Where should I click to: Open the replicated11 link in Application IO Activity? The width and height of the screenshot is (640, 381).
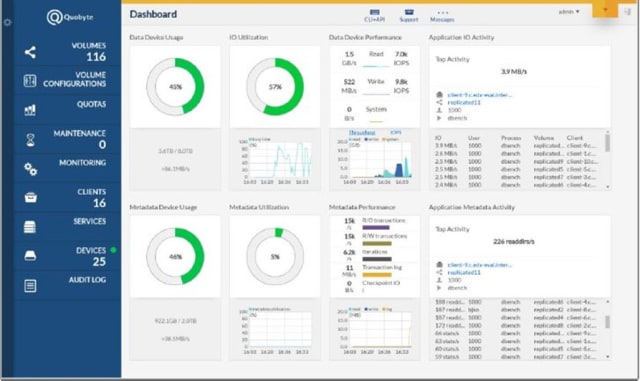click(x=464, y=102)
